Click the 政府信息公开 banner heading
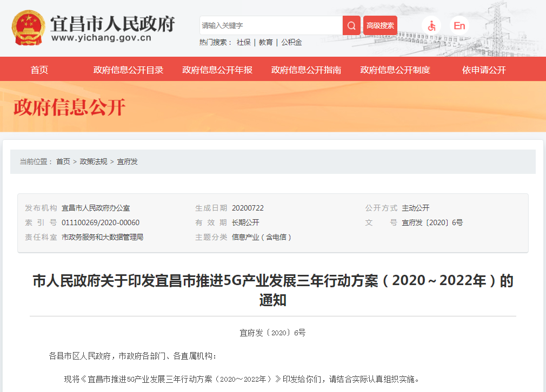546x392 pixels. pos(69,107)
